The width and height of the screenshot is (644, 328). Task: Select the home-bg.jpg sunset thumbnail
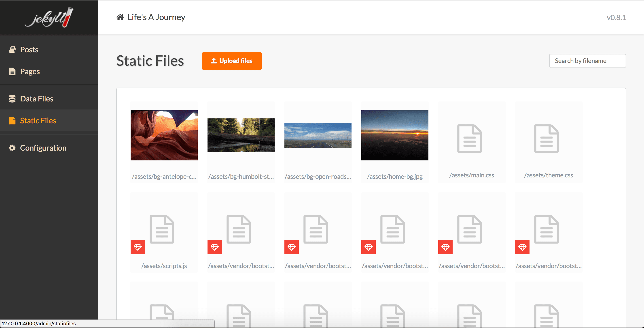click(x=394, y=135)
